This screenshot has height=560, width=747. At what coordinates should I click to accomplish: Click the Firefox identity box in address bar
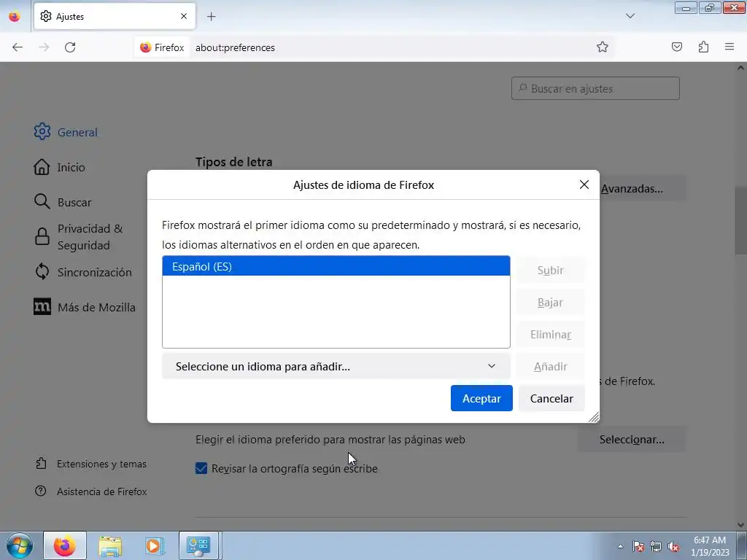(162, 47)
